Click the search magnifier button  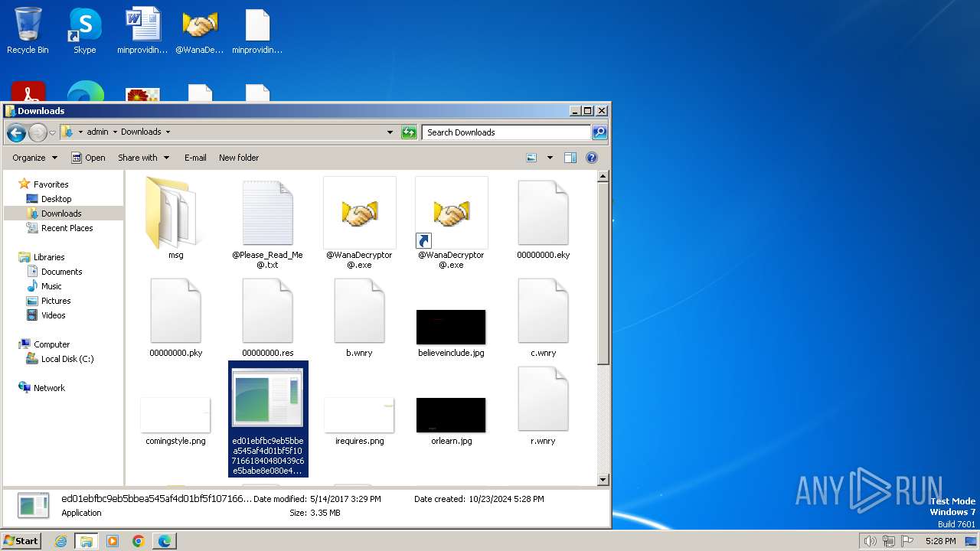click(599, 132)
